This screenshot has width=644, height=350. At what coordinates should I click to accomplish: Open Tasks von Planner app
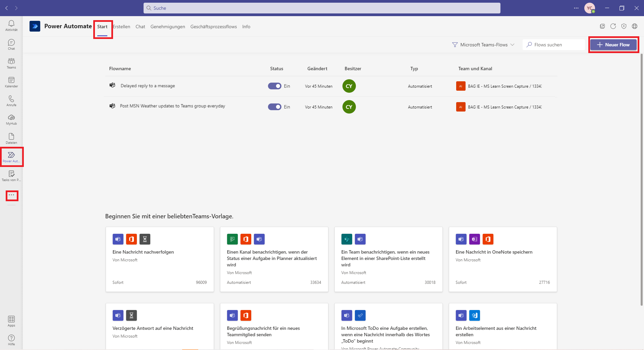click(11, 176)
